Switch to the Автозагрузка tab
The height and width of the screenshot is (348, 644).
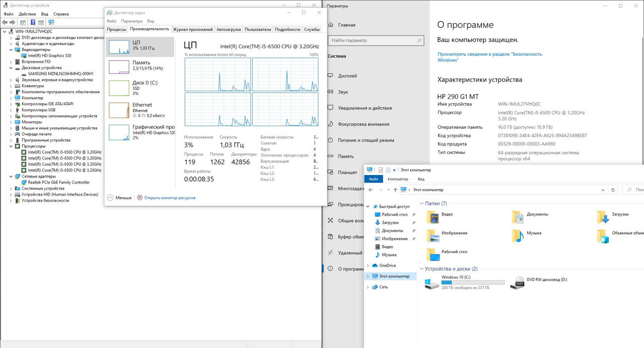point(228,30)
